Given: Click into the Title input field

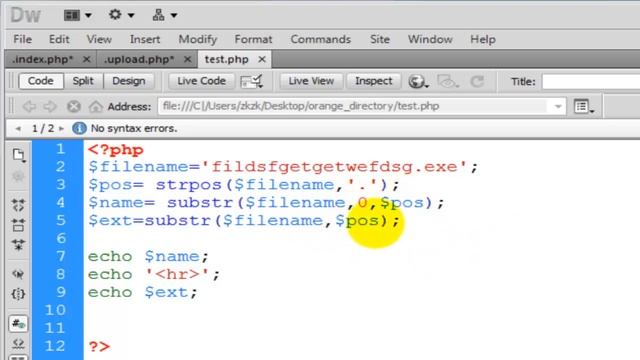Looking at the screenshot, I should click(591, 82).
